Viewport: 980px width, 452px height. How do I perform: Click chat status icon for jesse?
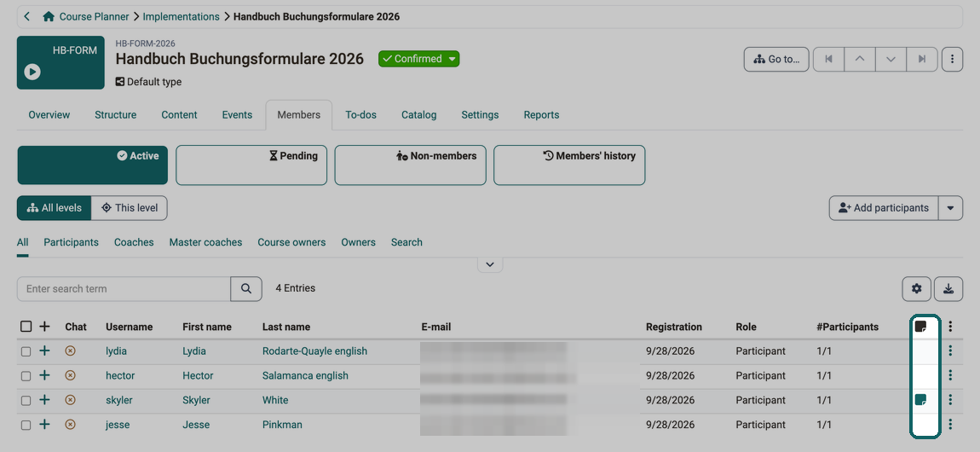point(71,424)
